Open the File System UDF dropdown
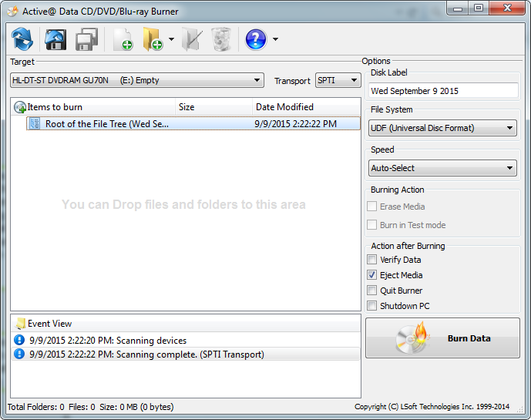This screenshot has width=531, height=420. coord(442,128)
